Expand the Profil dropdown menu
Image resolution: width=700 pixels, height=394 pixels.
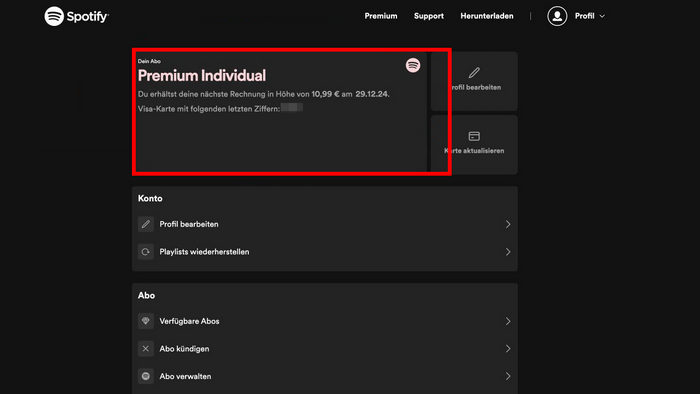click(x=590, y=16)
